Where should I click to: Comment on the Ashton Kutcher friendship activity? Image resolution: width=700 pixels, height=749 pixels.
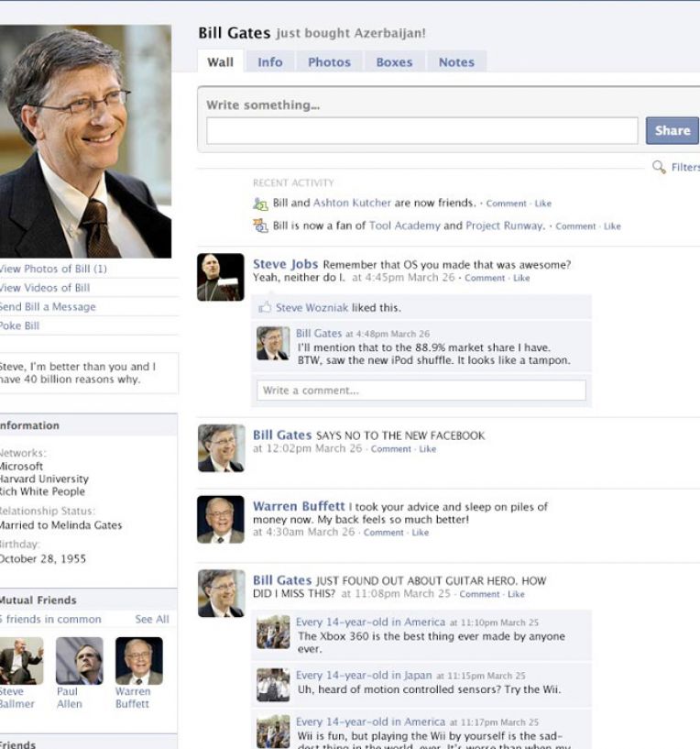pos(506,204)
